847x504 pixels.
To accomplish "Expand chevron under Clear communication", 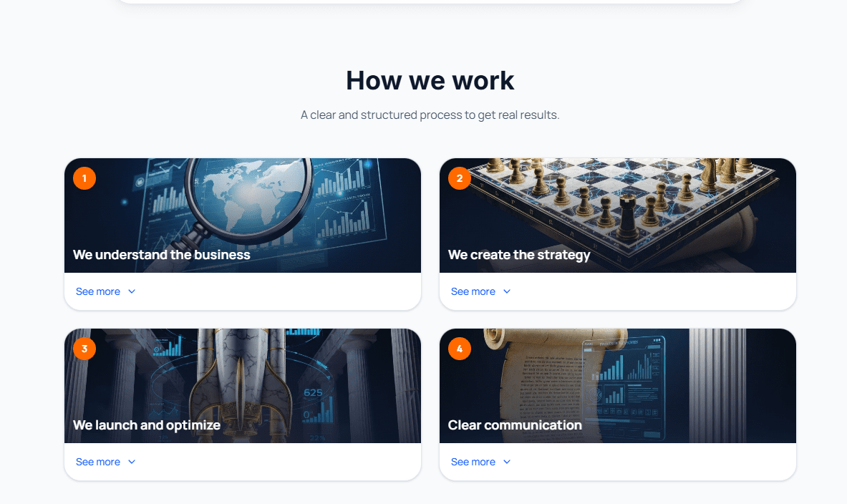I will pos(507,462).
